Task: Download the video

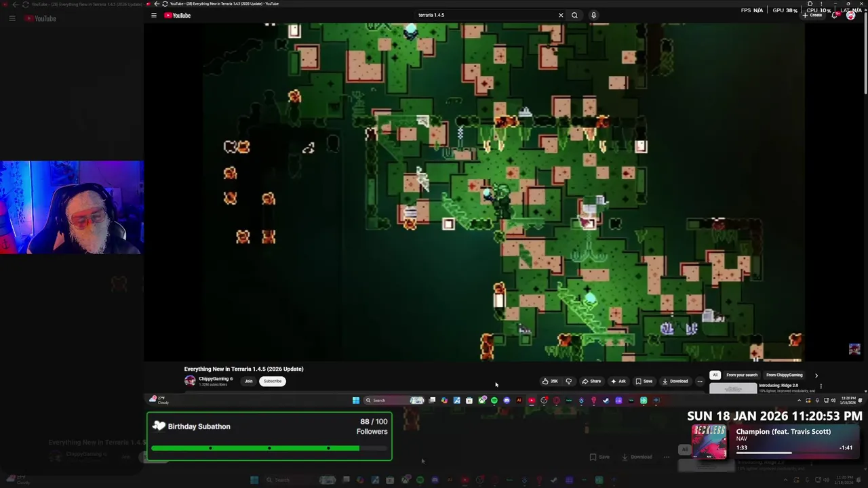Action: pos(675,381)
